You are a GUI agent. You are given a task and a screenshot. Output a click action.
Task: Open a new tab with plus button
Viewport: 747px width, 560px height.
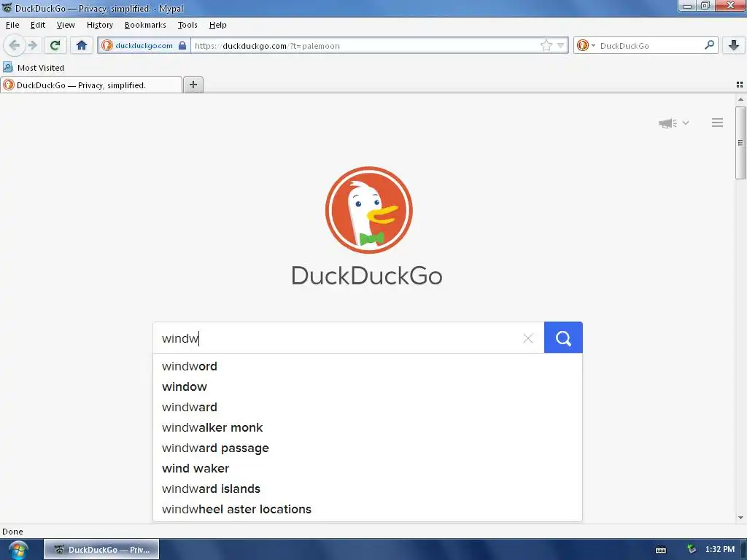[193, 85]
